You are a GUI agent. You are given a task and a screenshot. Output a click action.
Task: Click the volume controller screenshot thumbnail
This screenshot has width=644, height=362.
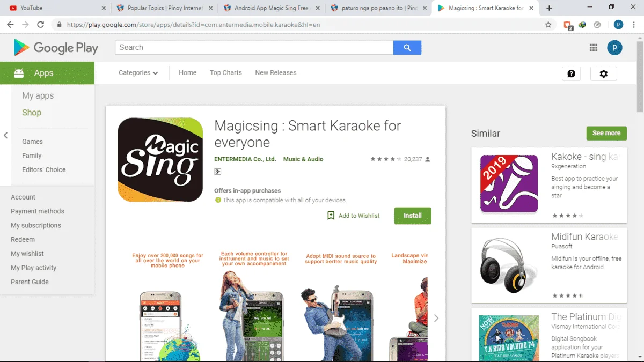point(254,305)
